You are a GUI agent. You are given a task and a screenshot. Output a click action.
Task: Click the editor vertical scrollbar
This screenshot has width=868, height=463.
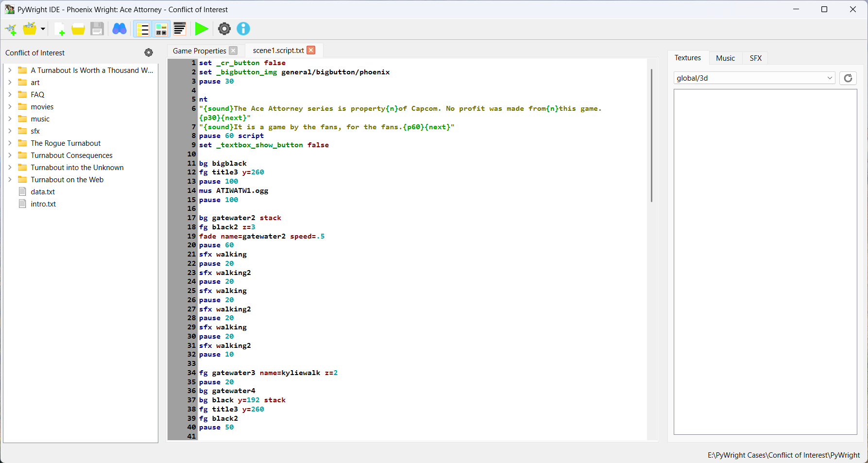[651, 136]
